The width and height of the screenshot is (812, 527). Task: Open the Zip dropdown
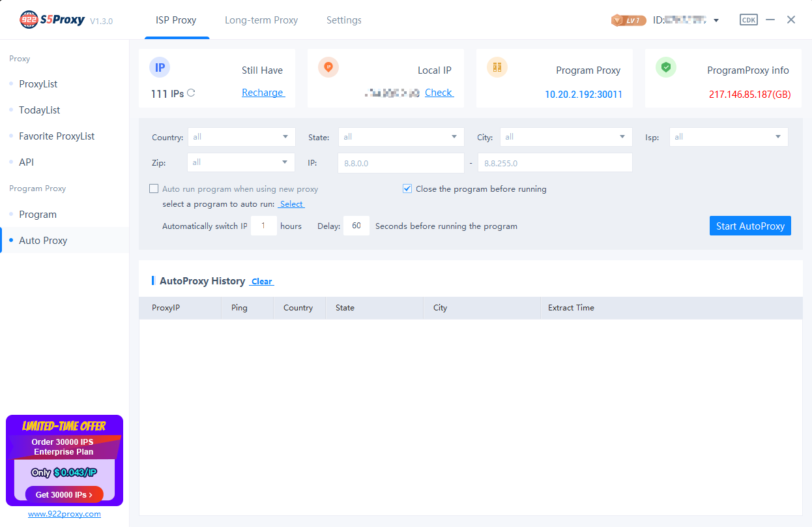coord(241,162)
